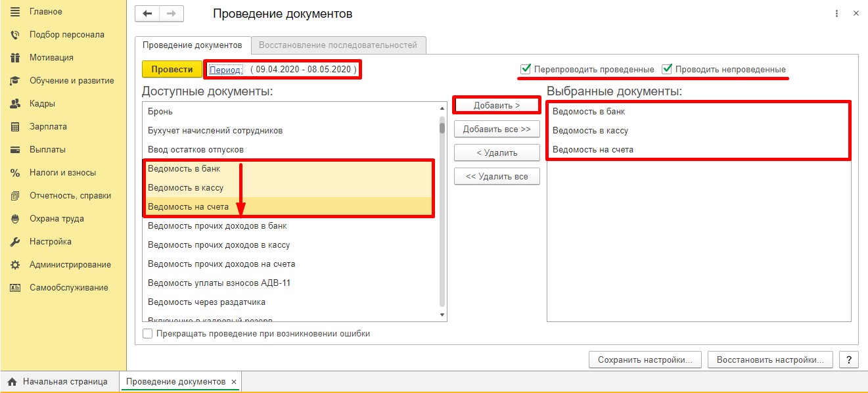Open the Период link

(x=226, y=69)
